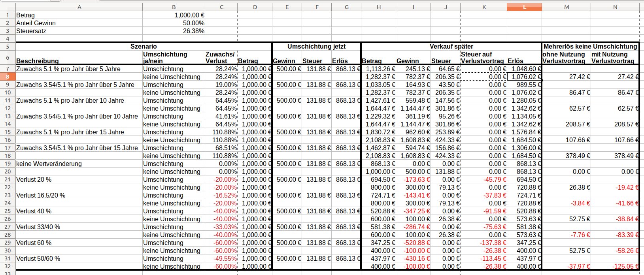Click the Beschreibung column heading cell

(x=79, y=57)
